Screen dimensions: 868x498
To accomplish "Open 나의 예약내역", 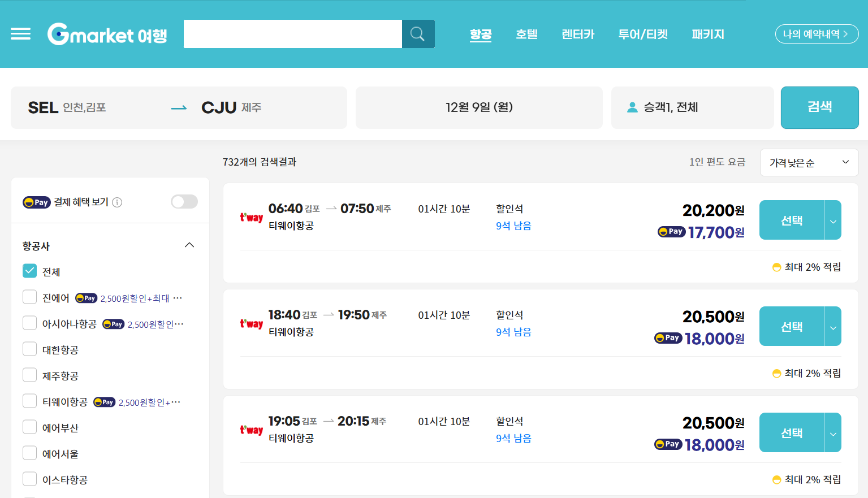I will click(817, 34).
